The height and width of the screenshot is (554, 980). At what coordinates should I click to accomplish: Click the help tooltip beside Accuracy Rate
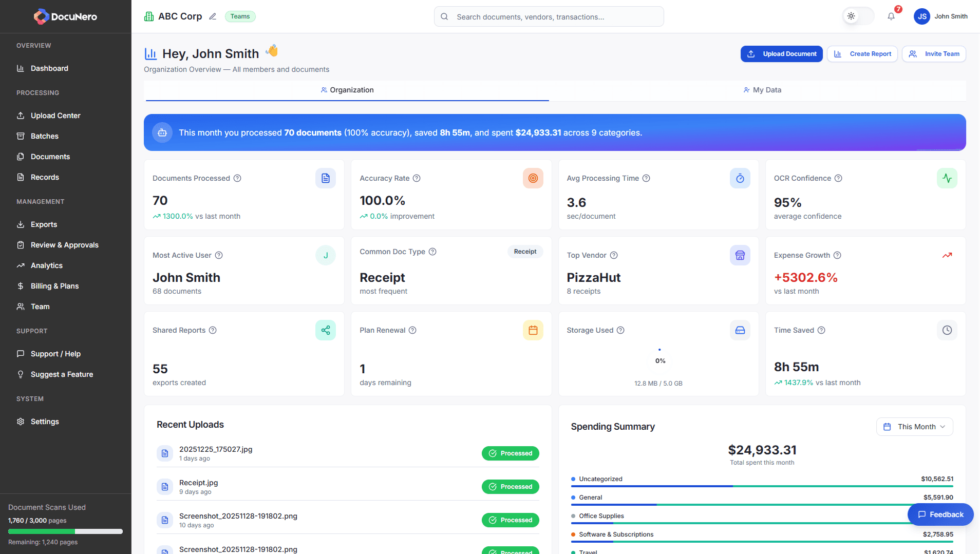click(416, 178)
